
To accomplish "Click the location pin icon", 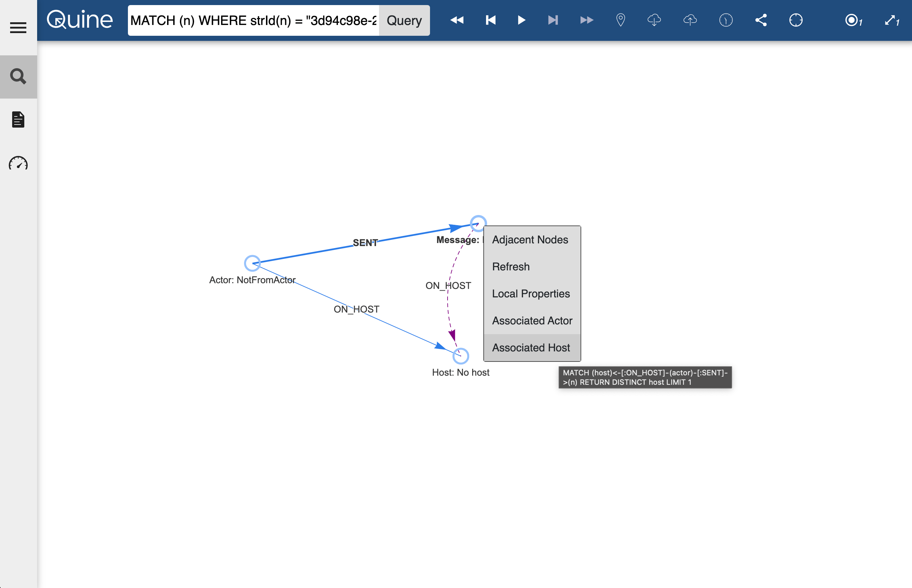I will [620, 20].
